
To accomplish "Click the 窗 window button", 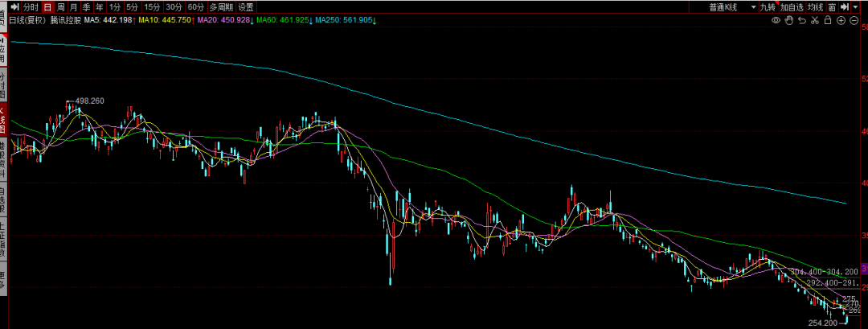I will click(832, 7).
